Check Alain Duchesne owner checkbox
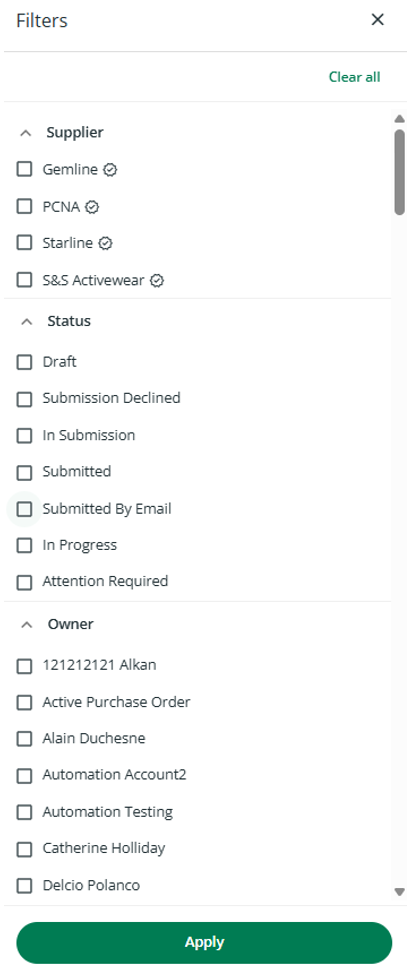 (24, 739)
